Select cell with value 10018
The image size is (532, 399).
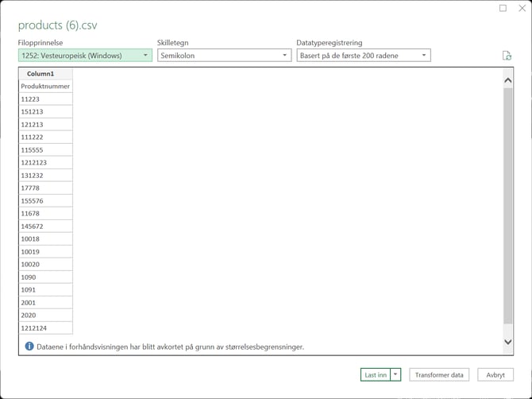[45, 239]
